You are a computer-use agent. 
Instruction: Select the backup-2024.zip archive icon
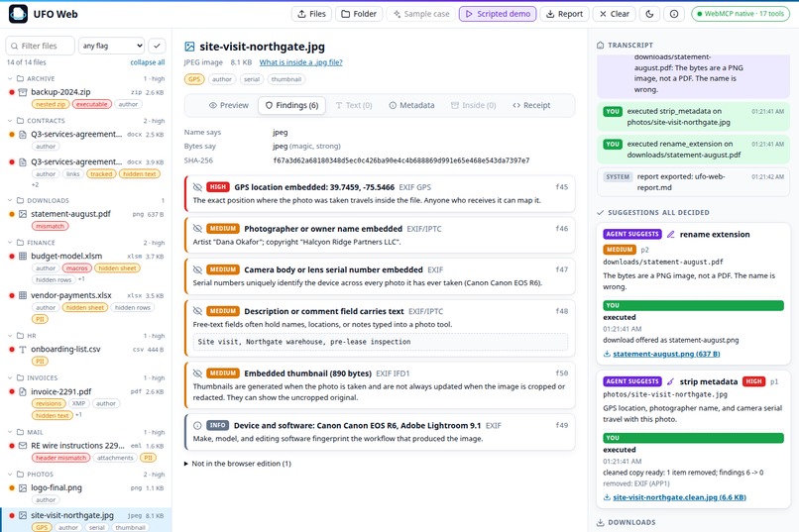pyautogui.click(x=23, y=92)
